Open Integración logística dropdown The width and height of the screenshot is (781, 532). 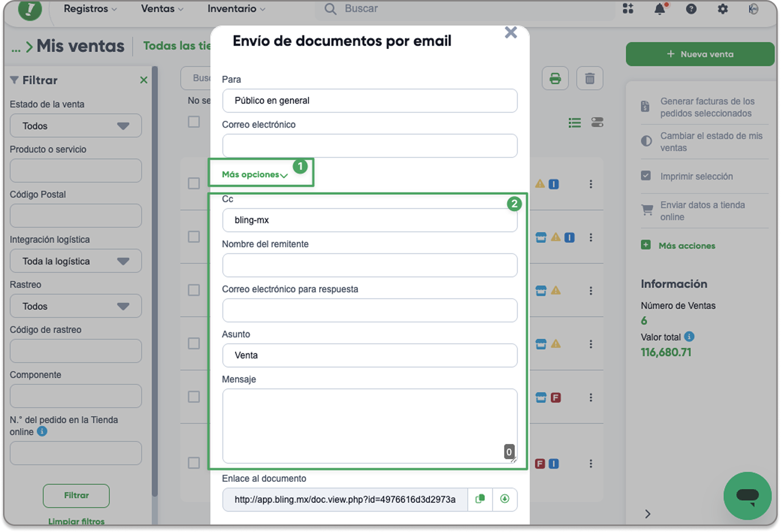[x=76, y=261]
